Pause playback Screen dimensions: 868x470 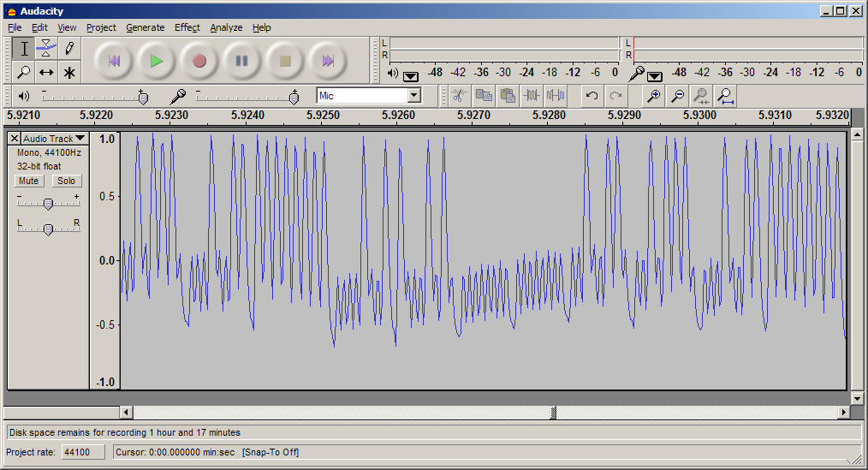pos(242,61)
